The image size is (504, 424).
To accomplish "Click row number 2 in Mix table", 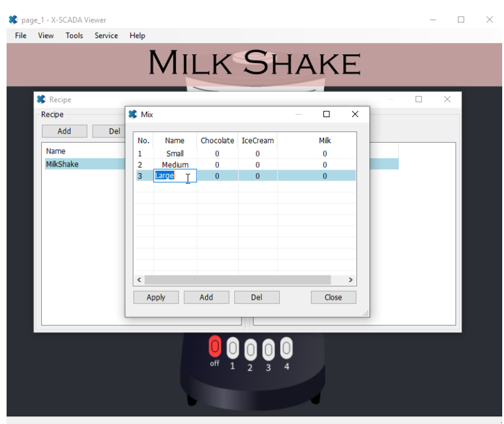I will tap(140, 165).
